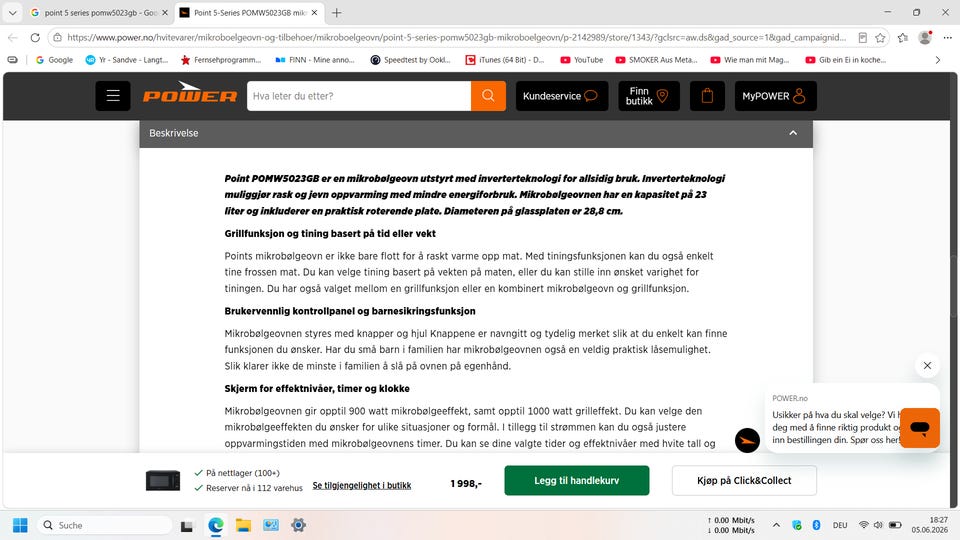
Task: Show hidden system tray icons
Action: 776,525
